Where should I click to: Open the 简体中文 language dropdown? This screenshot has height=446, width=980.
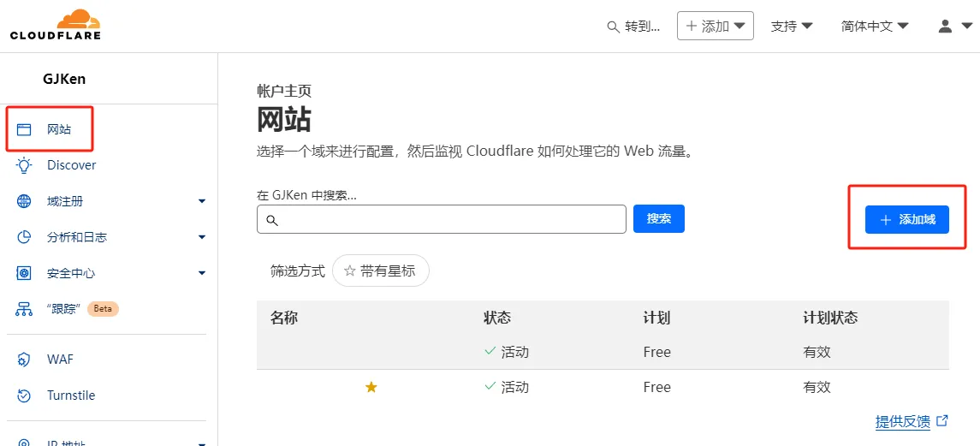point(875,26)
